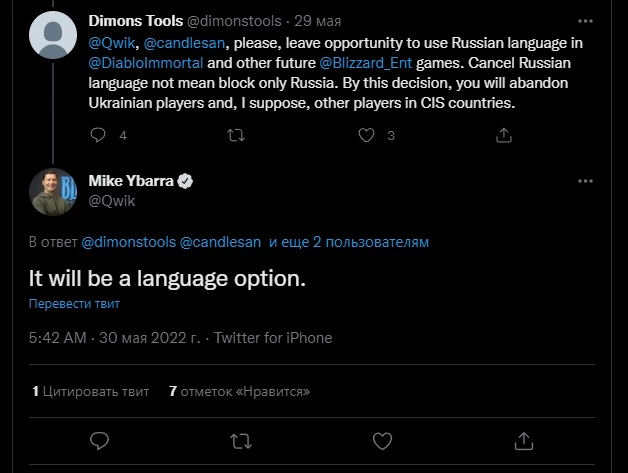Open Twitter for iPhone source link

click(273, 338)
